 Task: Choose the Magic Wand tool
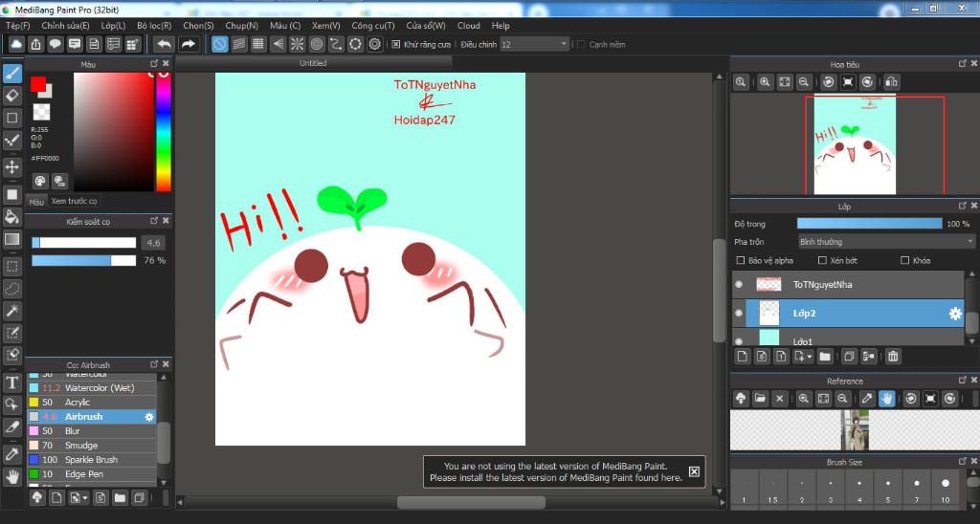[x=11, y=311]
